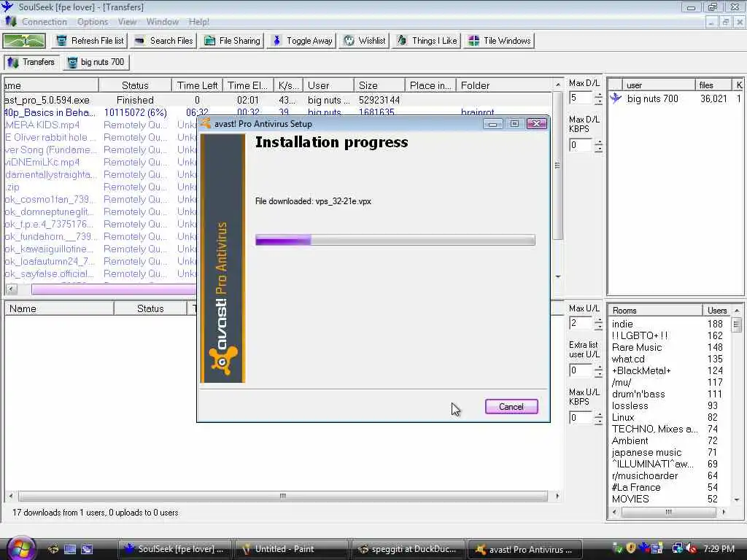Click the avast! logo icon in setup sidebar
Viewport: 747px width, 560px height.
(222, 360)
